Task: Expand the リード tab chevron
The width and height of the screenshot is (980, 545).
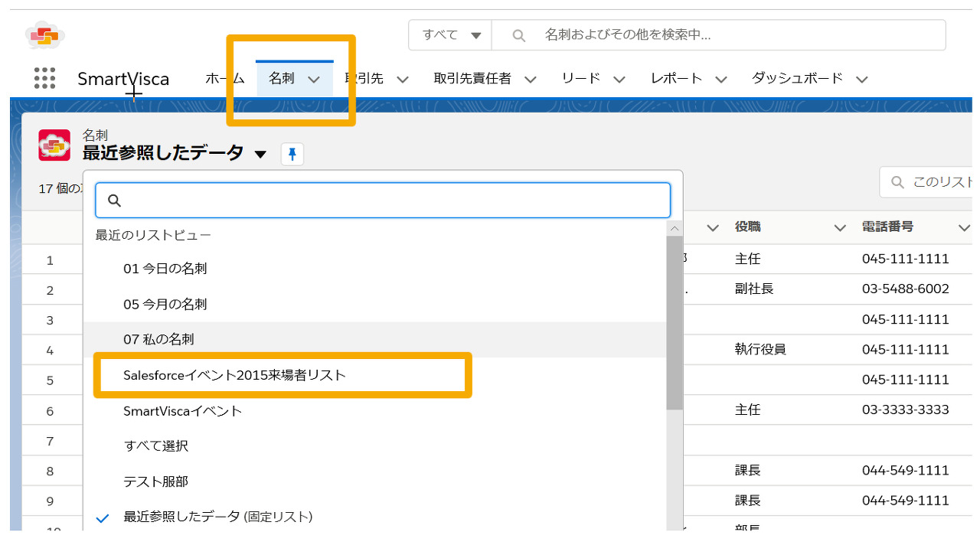Action: pyautogui.click(x=619, y=79)
